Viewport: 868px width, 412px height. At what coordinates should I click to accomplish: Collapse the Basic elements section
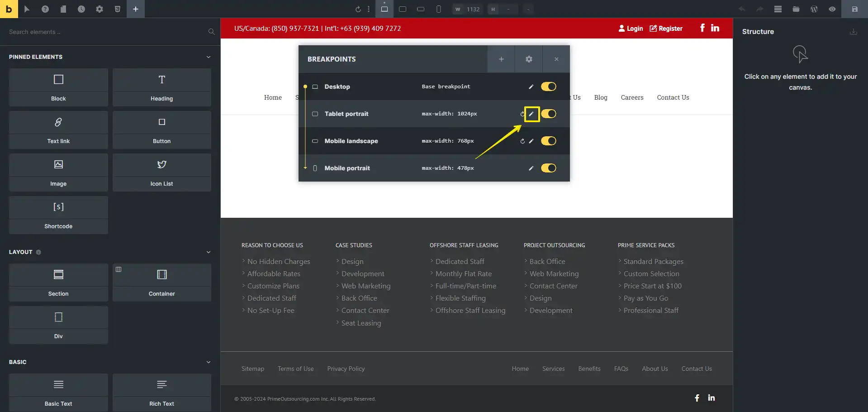(209, 362)
